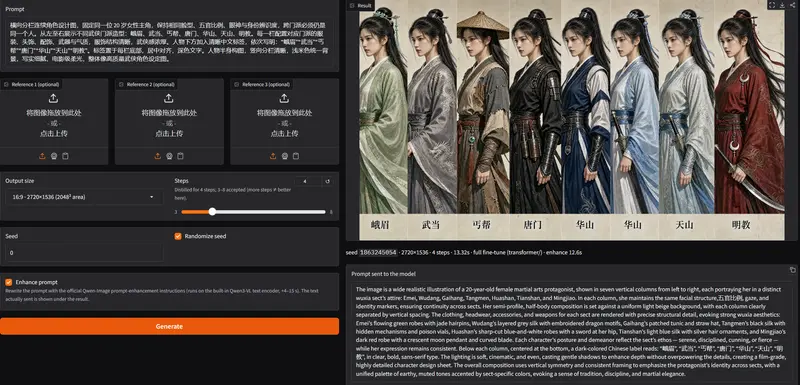The width and height of the screenshot is (800, 385).
Task: Click the Output size dropdown arrow
Action: point(152,197)
